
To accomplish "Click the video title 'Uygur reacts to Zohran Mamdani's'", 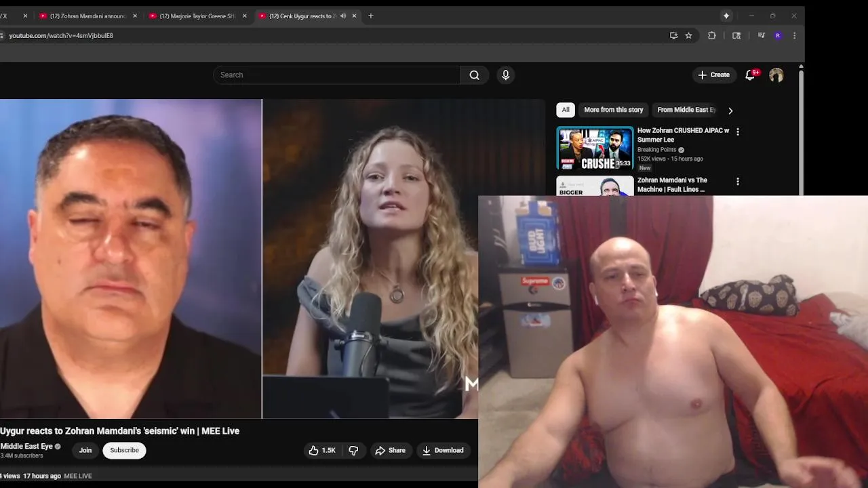I will (x=119, y=430).
